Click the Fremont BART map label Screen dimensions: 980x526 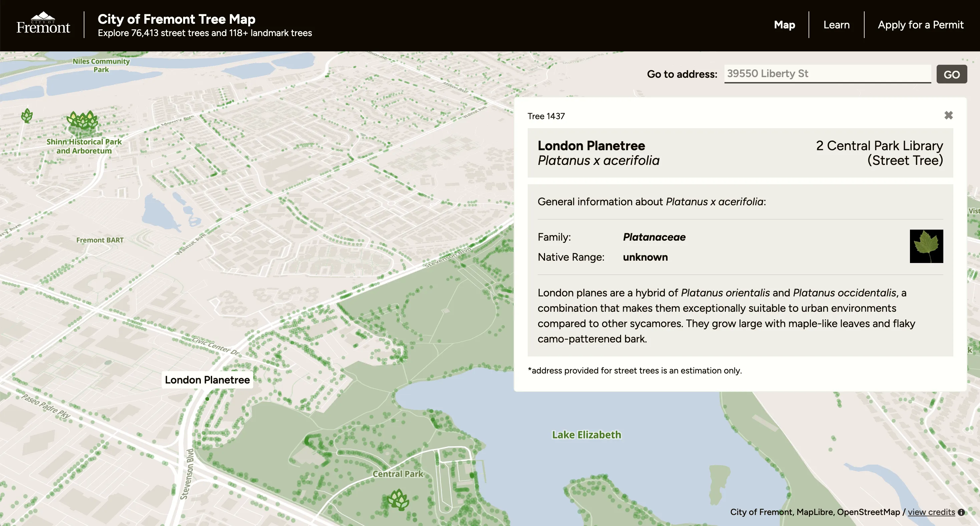tap(100, 240)
